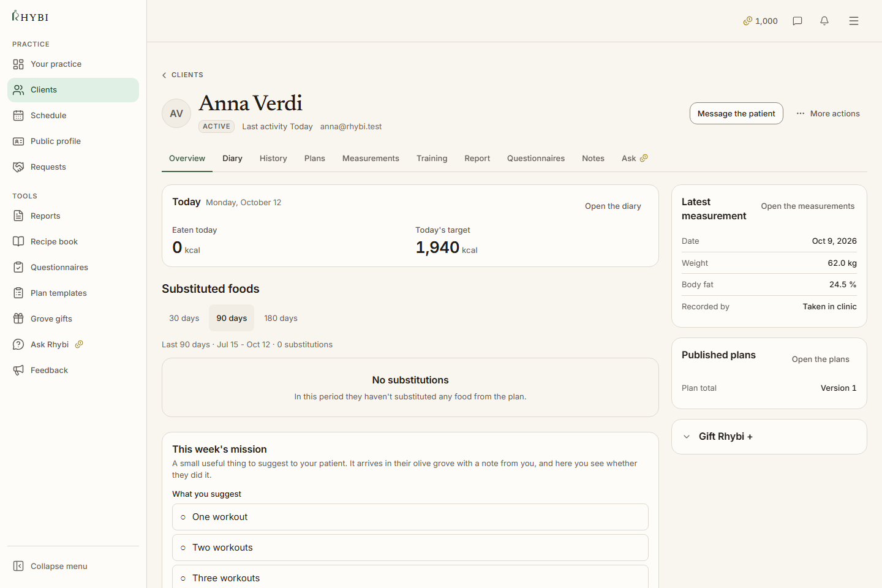This screenshot has width=882, height=588.
Task: Show substitutions for 30 days
Action: [184, 318]
